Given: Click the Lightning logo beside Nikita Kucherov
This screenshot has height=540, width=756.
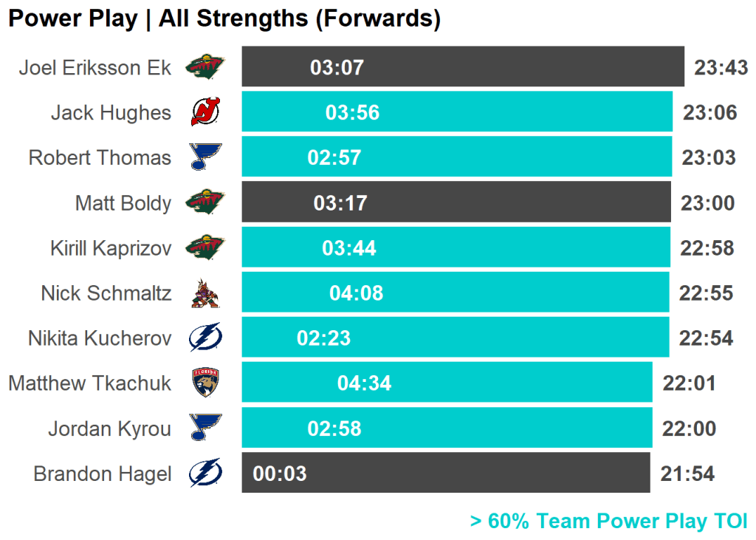Looking at the screenshot, I should (x=205, y=338).
